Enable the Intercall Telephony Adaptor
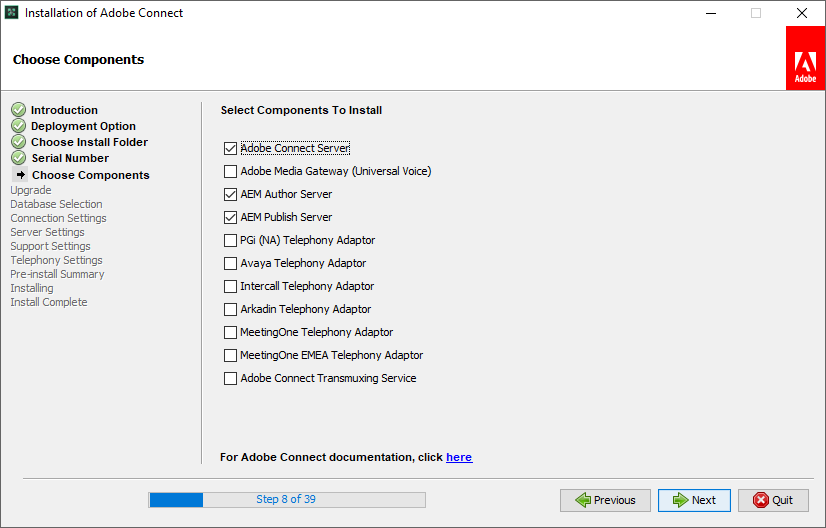 coord(230,286)
